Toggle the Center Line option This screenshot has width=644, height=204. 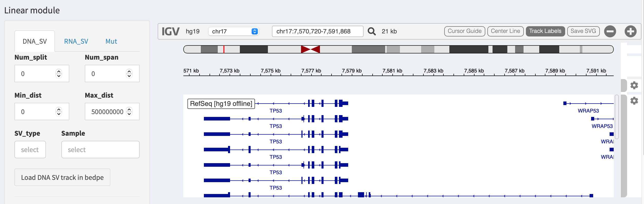pos(505,31)
